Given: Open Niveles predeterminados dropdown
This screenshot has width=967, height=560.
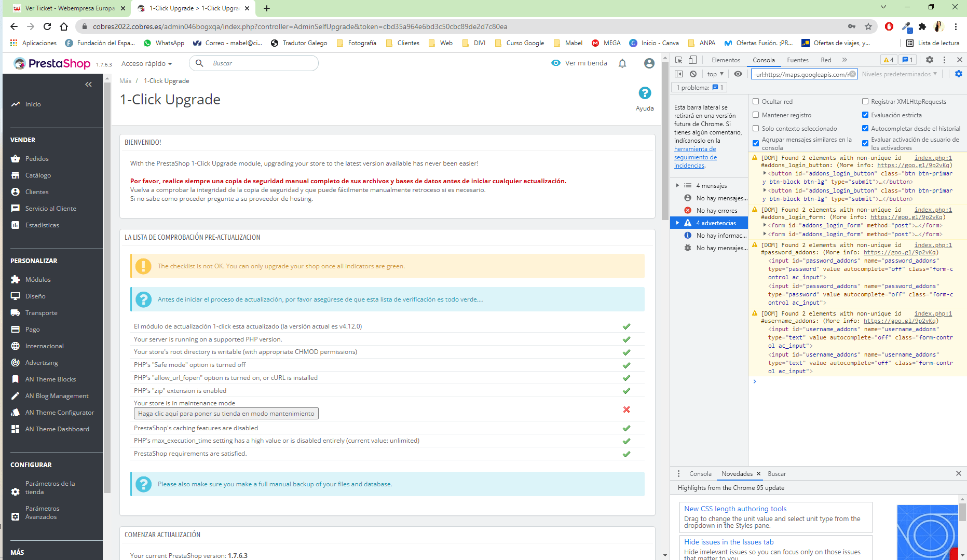Looking at the screenshot, I should click(900, 74).
